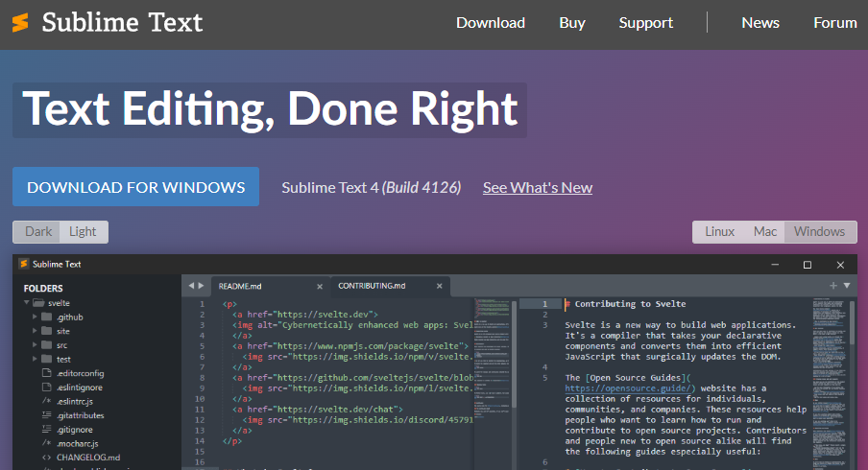This screenshot has width=868, height=470.
Task: Click the test folder icon
Action: click(46, 359)
